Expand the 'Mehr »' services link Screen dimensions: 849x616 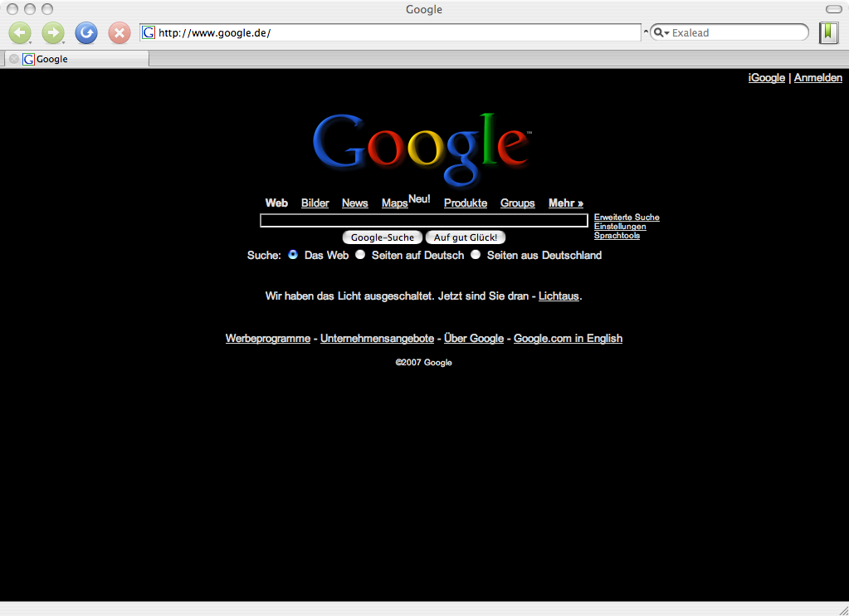coord(566,203)
